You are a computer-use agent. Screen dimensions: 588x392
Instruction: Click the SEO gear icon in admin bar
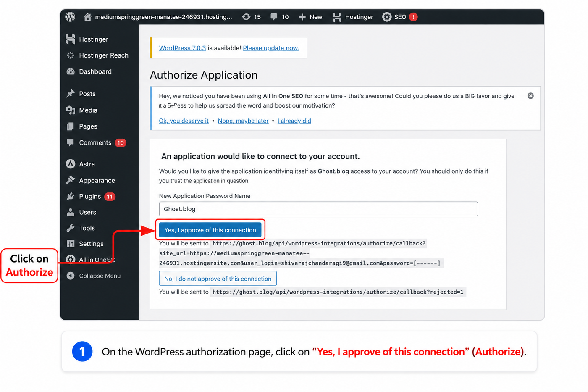tap(387, 17)
